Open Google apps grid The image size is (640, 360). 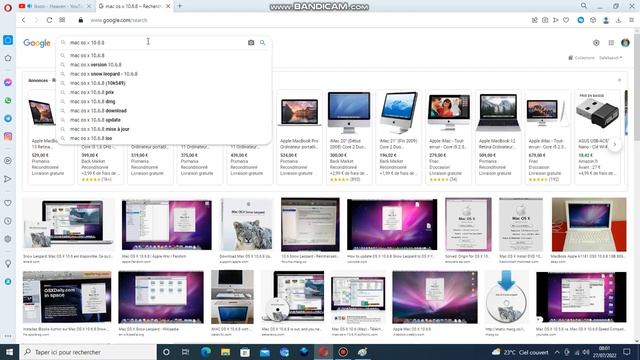611,43
